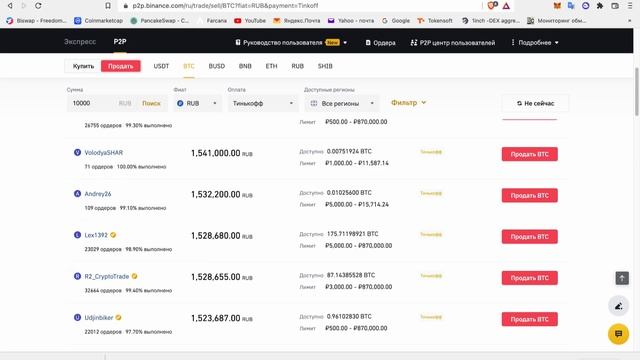Viewport: 640px width, 360px height.
Task: Open Lex1392 trader profile
Action: point(96,235)
